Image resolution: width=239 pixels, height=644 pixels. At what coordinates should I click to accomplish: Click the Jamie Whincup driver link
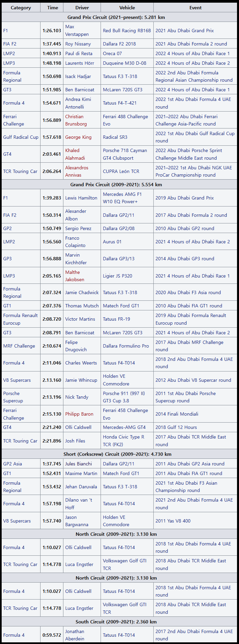click(x=81, y=380)
